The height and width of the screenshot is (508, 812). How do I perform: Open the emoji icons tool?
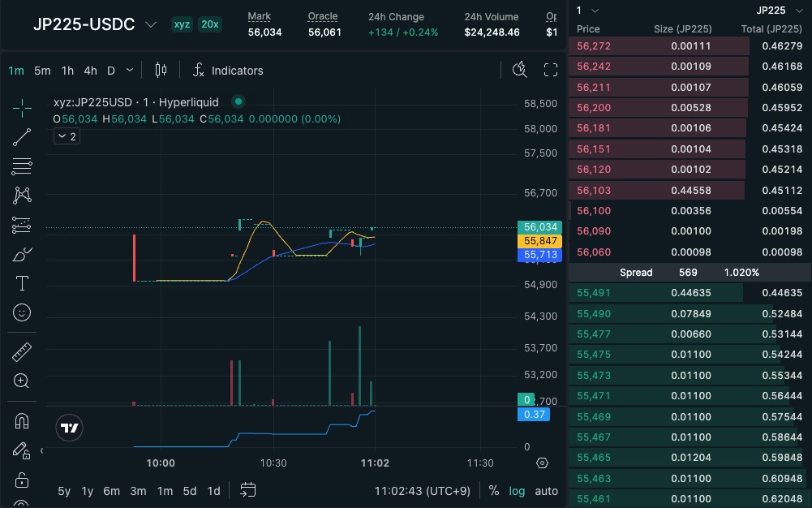click(22, 312)
